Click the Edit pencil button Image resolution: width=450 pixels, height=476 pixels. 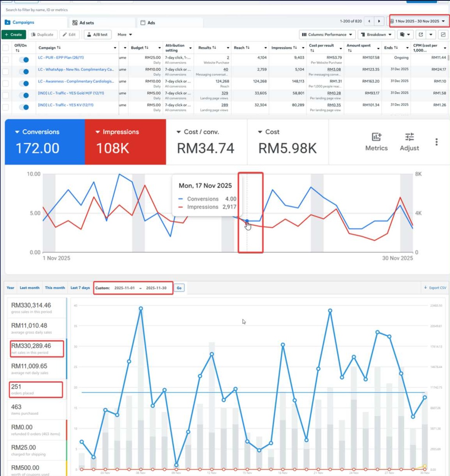click(x=70, y=35)
